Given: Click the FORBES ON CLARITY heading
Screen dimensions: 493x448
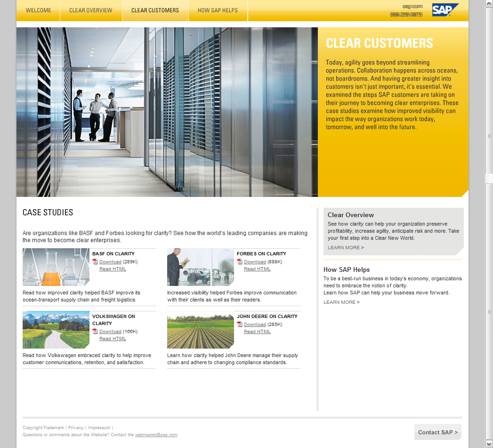Looking at the screenshot, I should (x=262, y=254).
